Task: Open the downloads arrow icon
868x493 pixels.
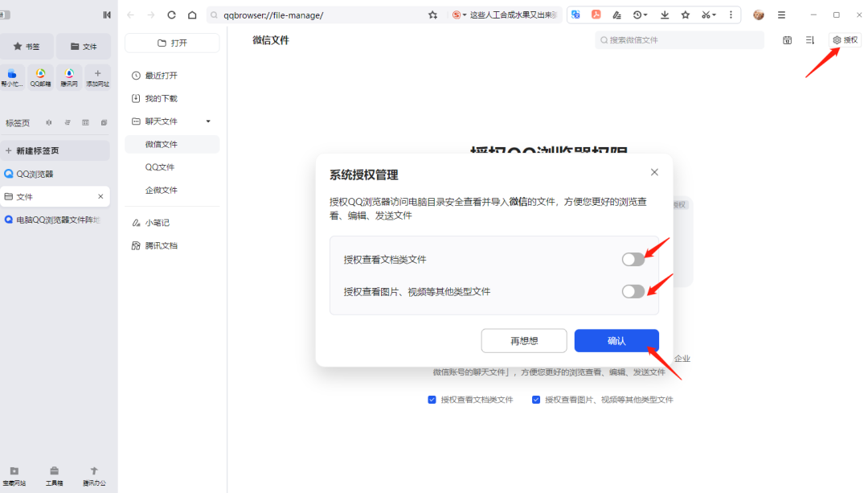Action: pos(665,15)
